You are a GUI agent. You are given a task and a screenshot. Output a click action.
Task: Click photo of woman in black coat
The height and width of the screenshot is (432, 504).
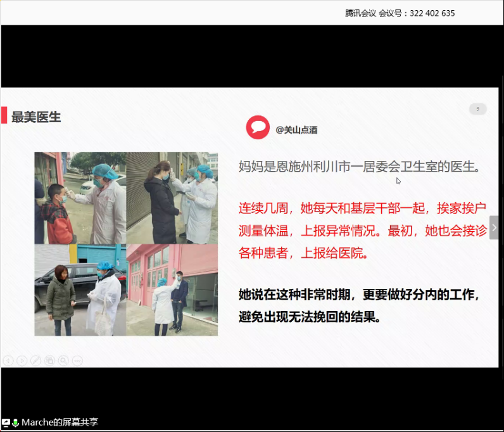(172, 198)
